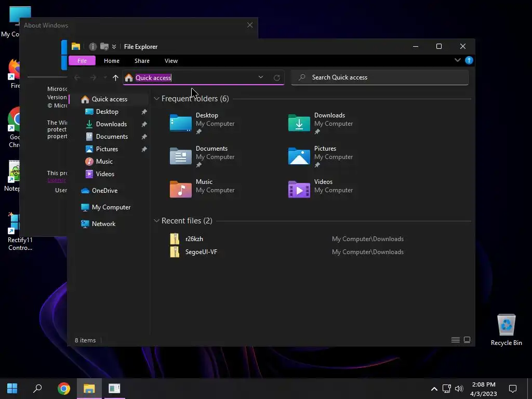The image size is (532, 399).
Task: Click the pin icon next to Documents in sidebar
Action: (x=144, y=137)
